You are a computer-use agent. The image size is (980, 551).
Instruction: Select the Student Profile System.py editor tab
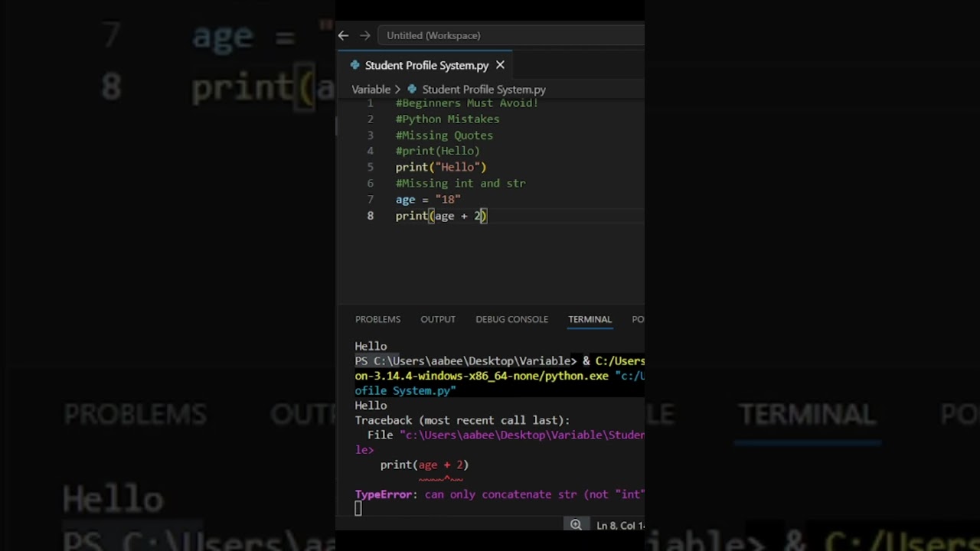425,65
